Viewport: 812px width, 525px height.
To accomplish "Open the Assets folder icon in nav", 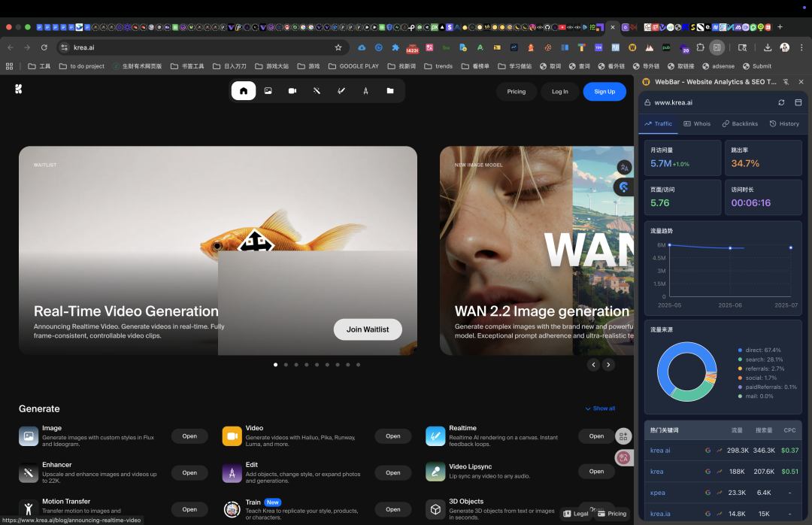I will 390,91.
